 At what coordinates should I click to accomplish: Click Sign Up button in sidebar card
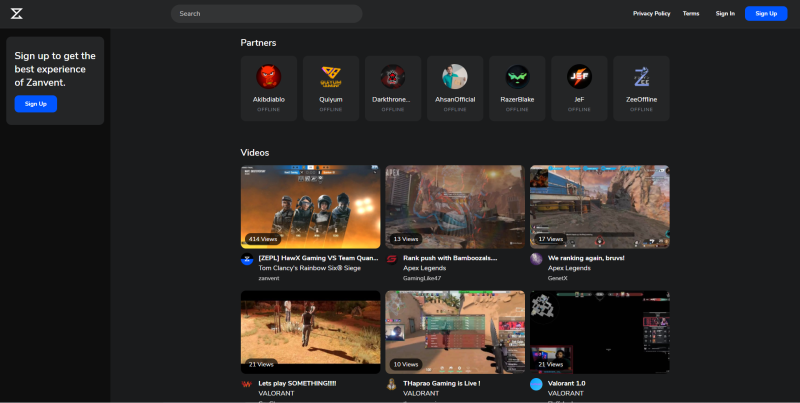36,104
